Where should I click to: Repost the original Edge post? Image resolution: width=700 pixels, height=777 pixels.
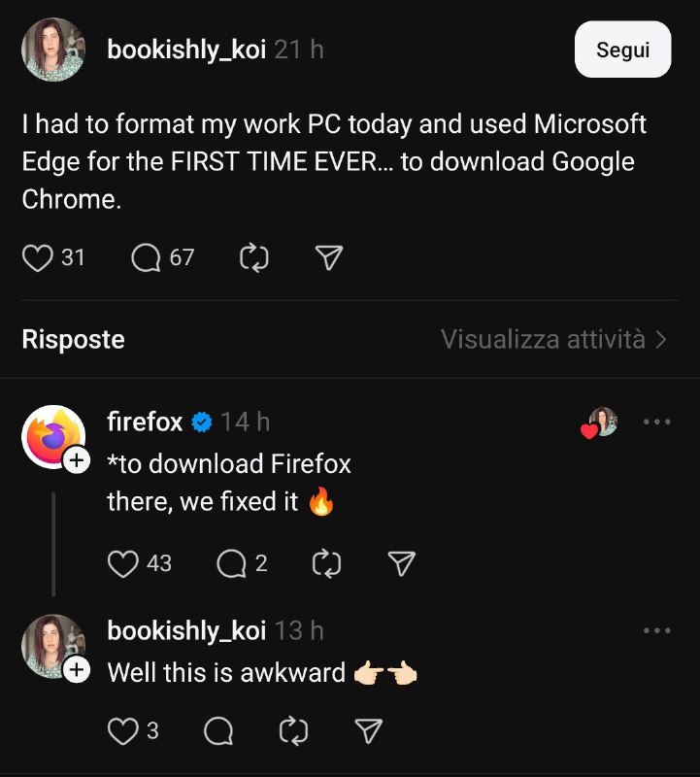(253, 257)
